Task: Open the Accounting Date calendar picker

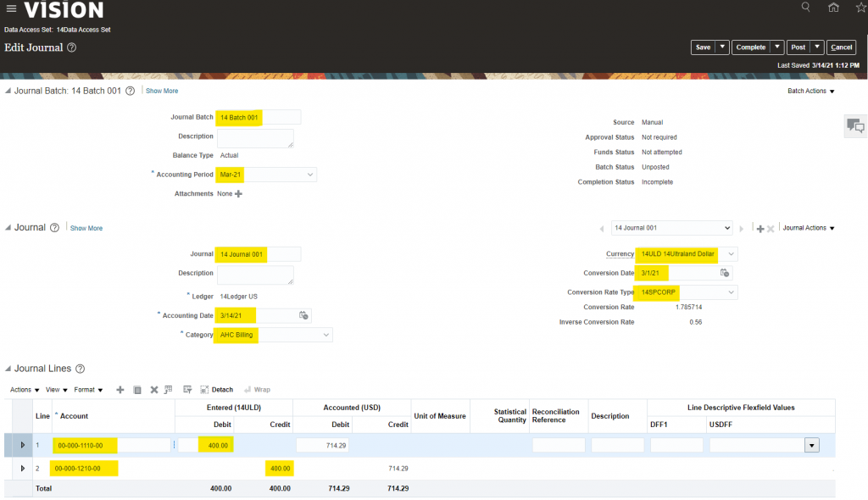Action: pos(304,315)
